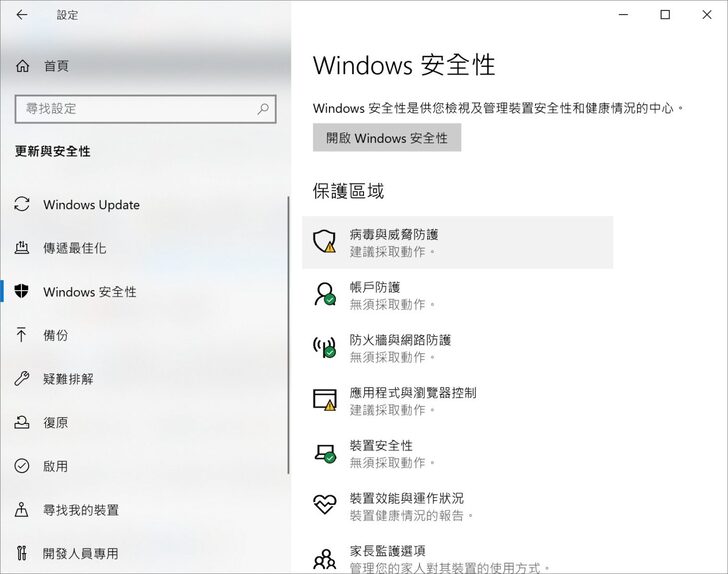Open 應用程式與瀏覽器控制 area
The height and width of the screenshot is (574, 728).
point(457,400)
